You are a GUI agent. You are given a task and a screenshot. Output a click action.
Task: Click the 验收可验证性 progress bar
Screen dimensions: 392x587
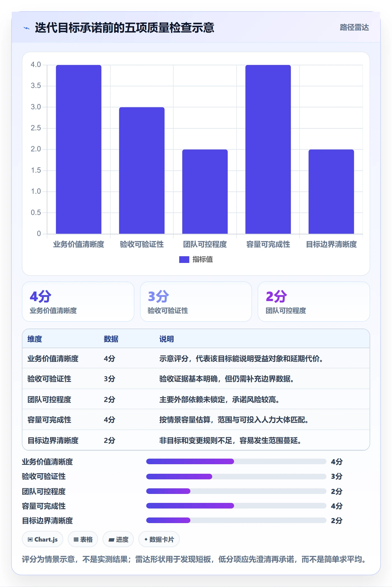pos(236,476)
